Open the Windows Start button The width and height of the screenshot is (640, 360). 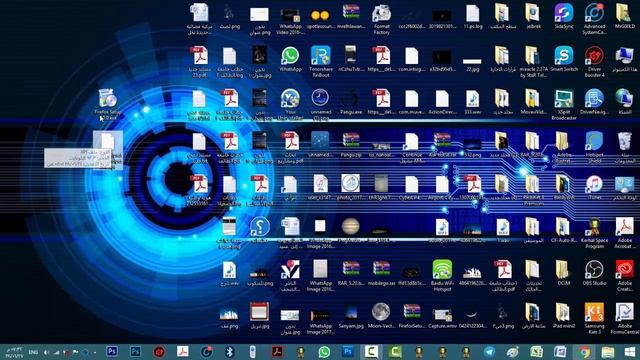[x=631, y=352]
